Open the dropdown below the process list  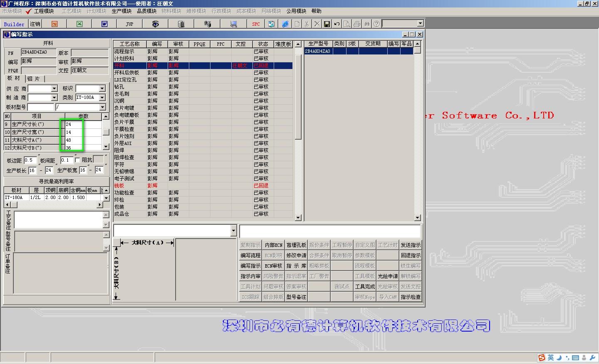click(x=233, y=231)
